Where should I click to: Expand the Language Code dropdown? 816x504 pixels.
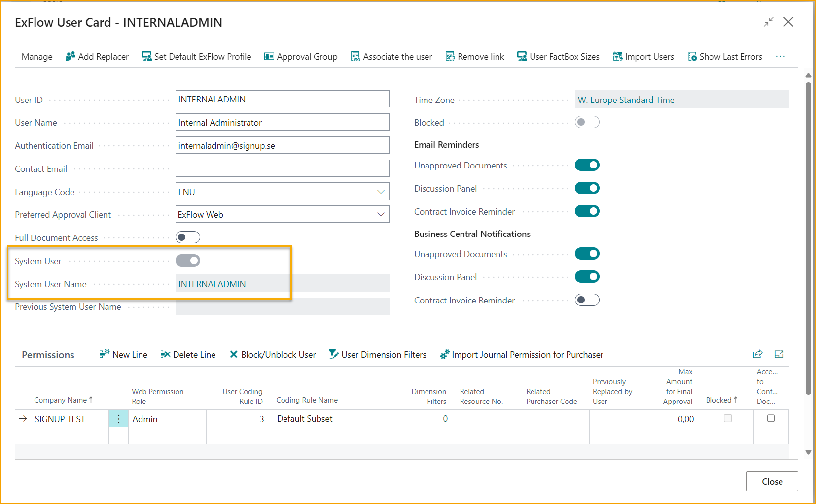tap(381, 192)
